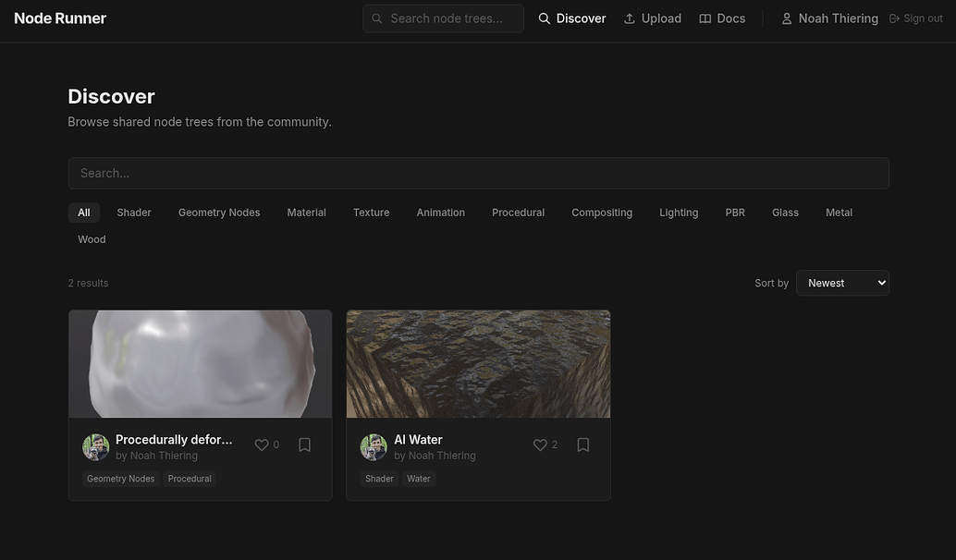Filter by Glass category
This screenshot has height=560, width=956.
click(785, 213)
